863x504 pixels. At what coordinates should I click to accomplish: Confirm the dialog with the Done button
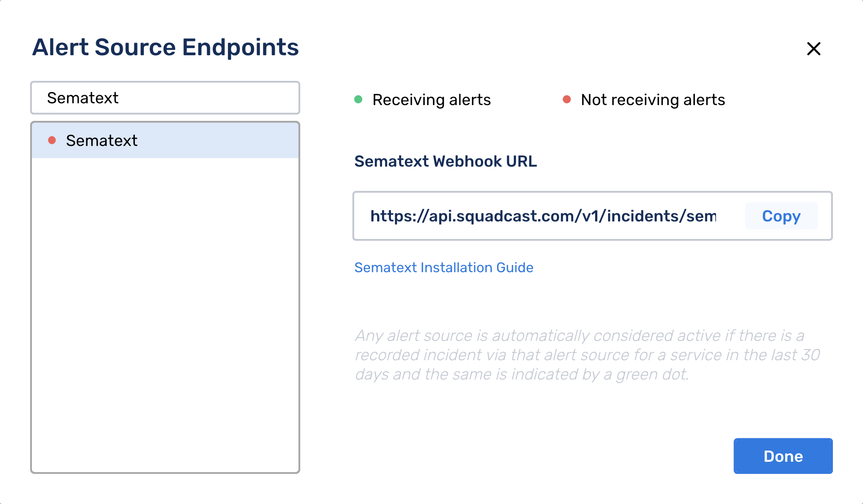pyautogui.click(x=783, y=456)
